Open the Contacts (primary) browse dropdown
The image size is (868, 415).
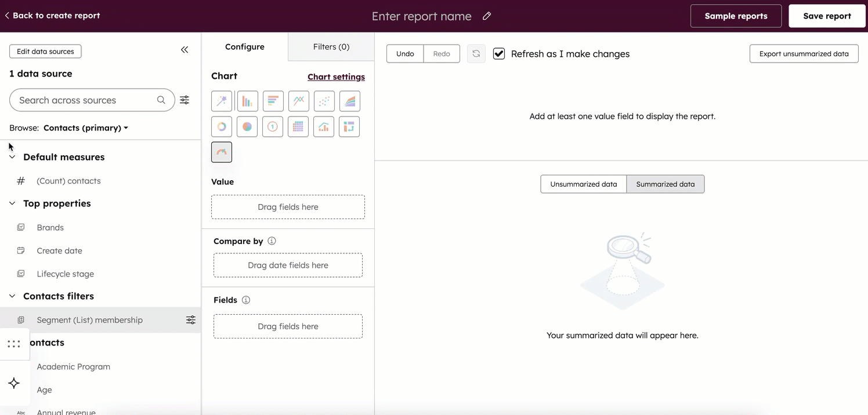(x=86, y=128)
